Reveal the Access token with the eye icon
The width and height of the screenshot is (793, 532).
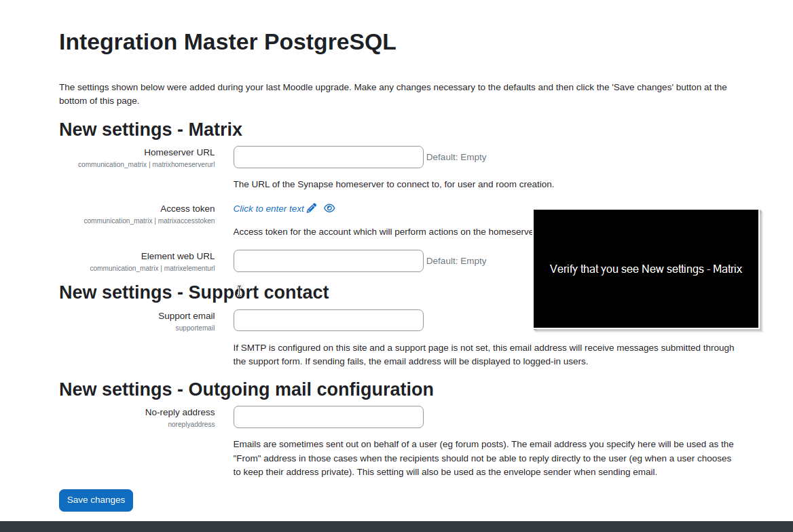[x=329, y=208]
